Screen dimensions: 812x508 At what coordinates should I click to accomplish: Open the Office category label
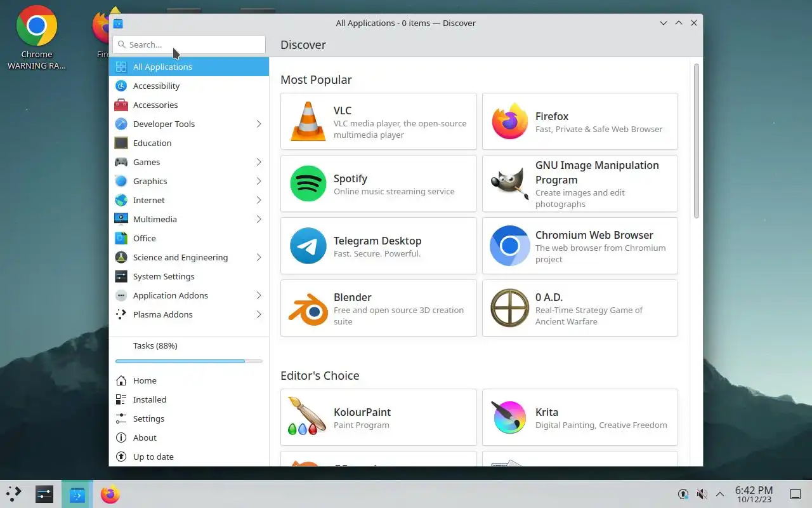coord(145,238)
